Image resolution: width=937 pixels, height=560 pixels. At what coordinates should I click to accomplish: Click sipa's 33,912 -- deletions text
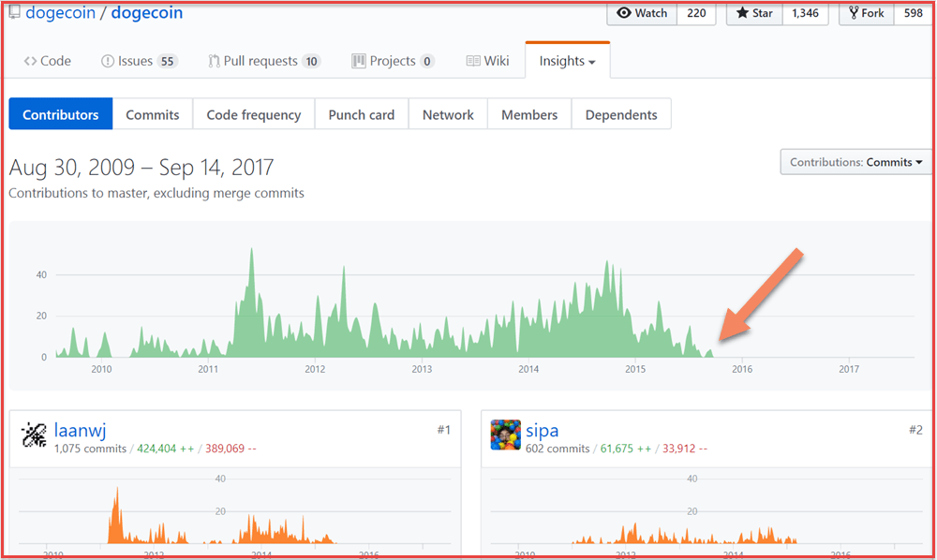point(685,449)
